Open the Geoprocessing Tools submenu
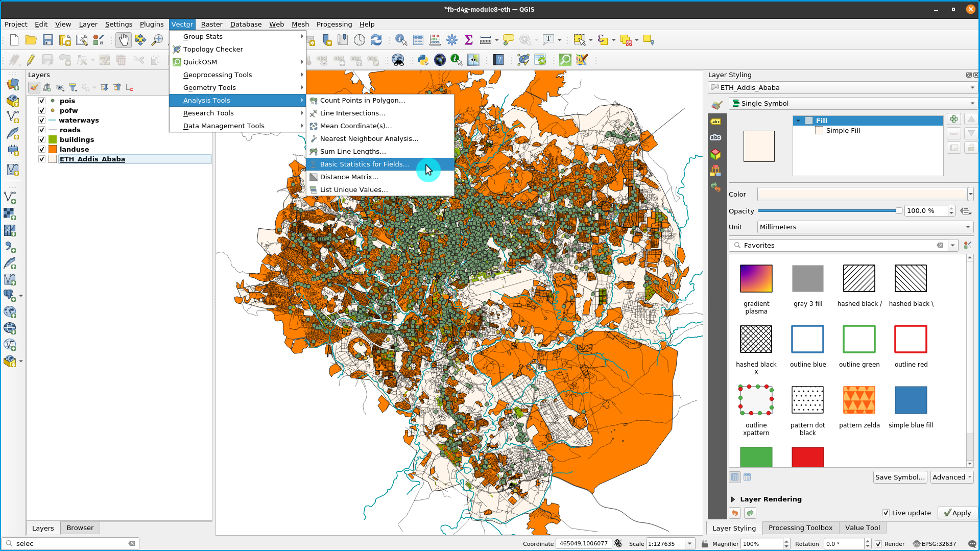Screen dimensions: 980x551 (x=237, y=75)
